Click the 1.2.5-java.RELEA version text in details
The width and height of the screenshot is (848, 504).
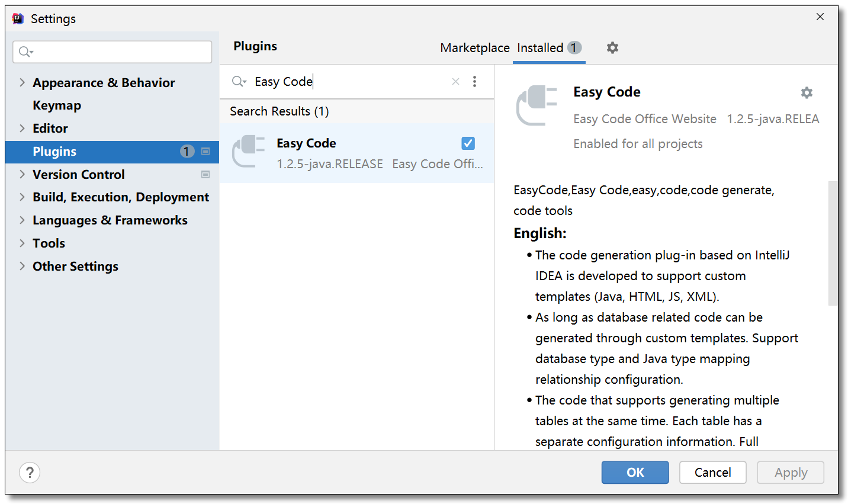tap(773, 119)
